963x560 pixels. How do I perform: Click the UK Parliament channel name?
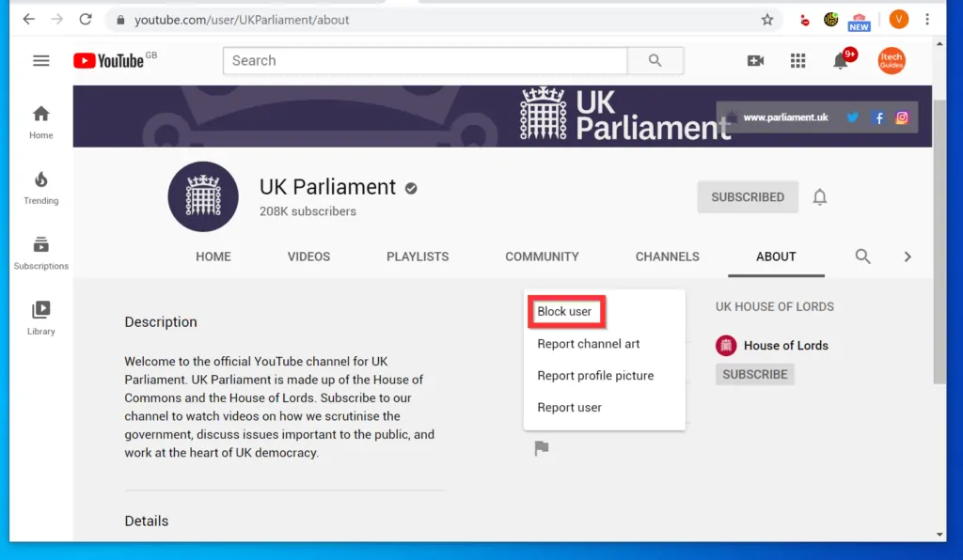(x=327, y=186)
